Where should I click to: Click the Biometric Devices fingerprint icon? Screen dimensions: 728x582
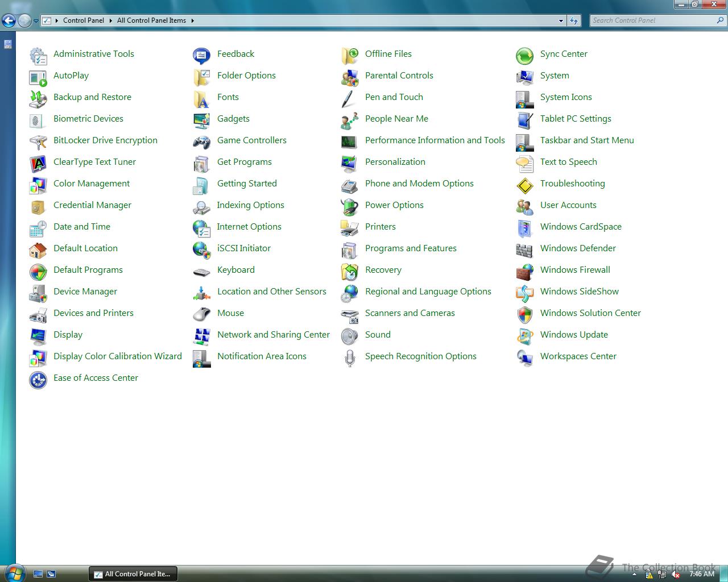(38, 120)
